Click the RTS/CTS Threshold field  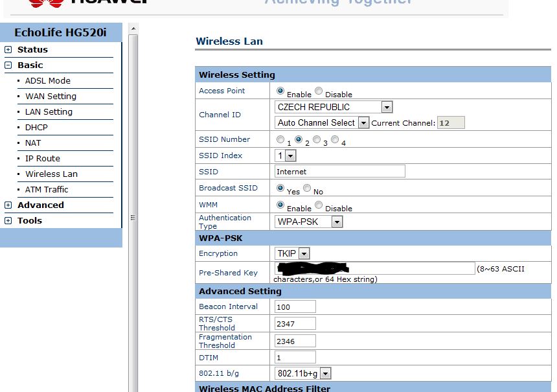click(x=295, y=323)
